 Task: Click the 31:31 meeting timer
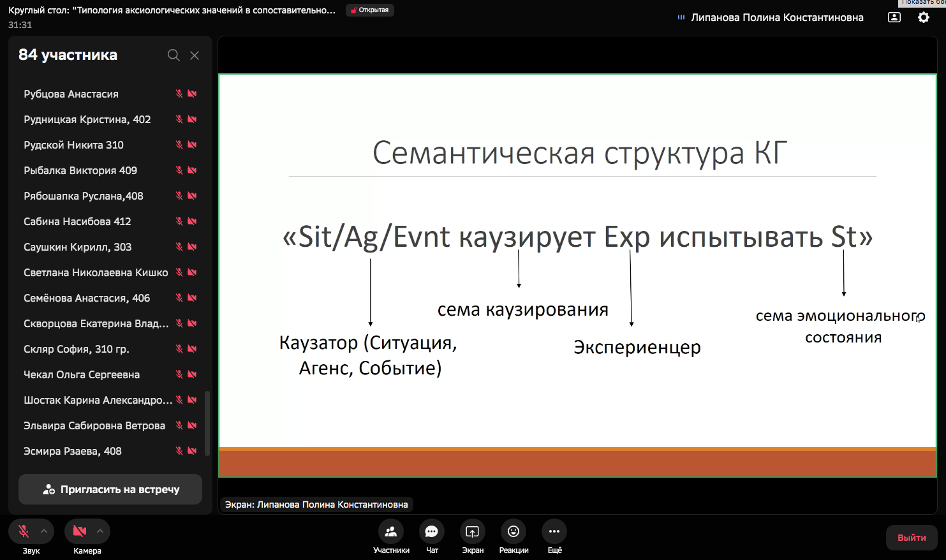[x=20, y=25]
